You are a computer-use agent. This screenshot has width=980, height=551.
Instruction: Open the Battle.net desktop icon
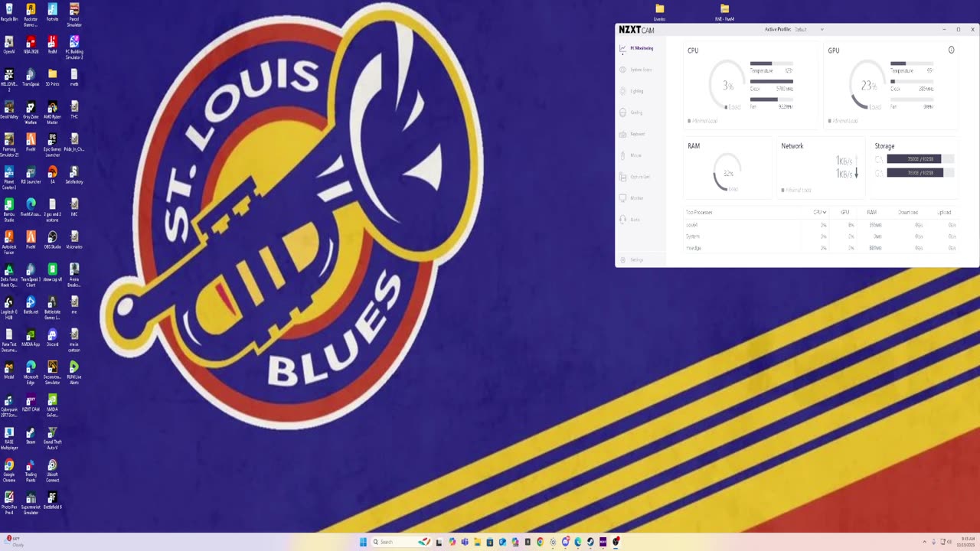tap(31, 305)
